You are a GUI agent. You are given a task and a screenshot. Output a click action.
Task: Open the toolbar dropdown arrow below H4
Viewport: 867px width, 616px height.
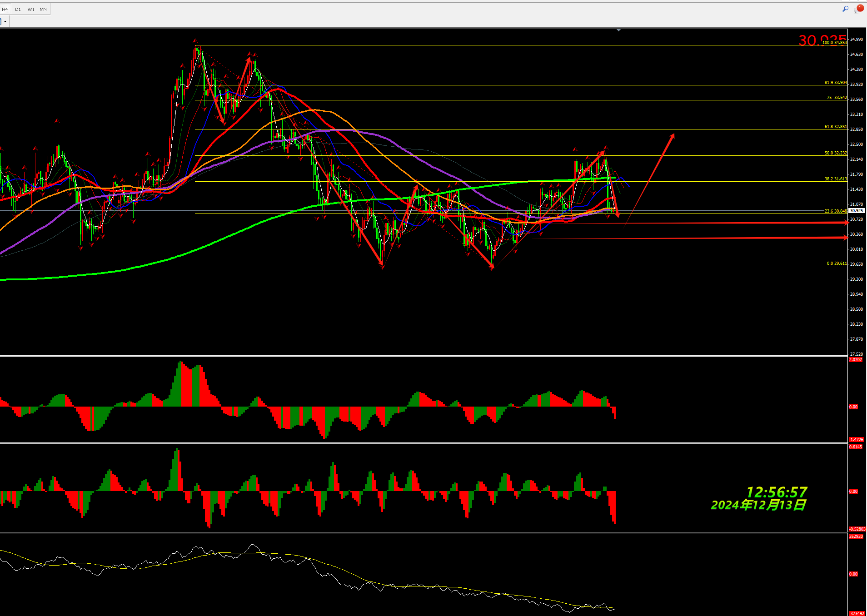click(5, 21)
